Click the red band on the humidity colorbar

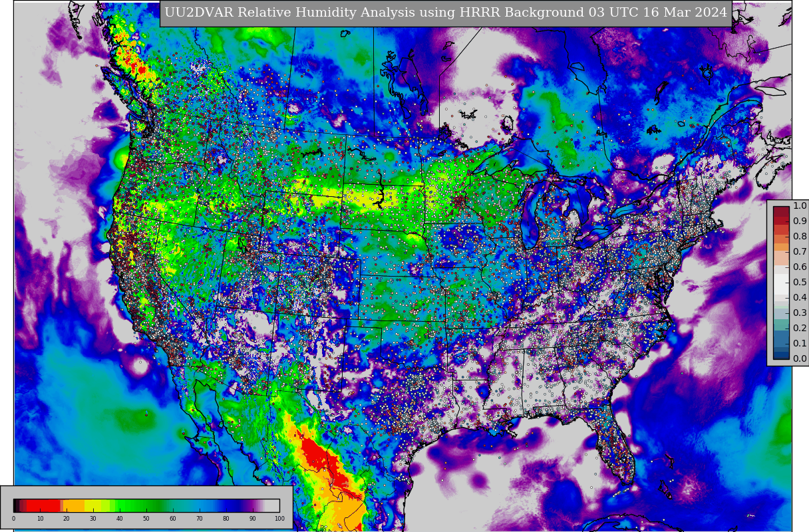click(x=43, y=505)
